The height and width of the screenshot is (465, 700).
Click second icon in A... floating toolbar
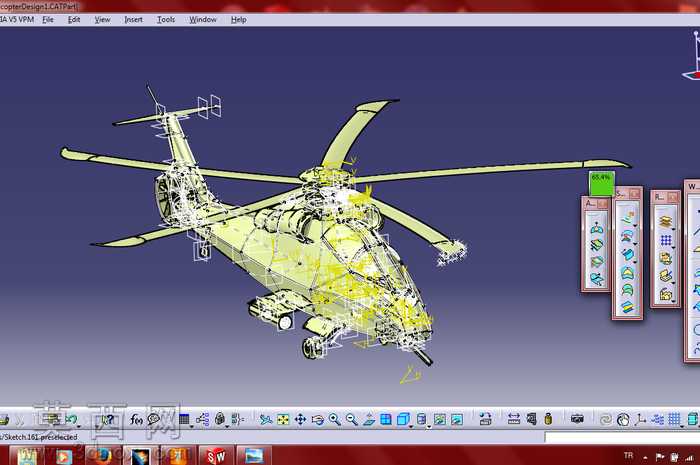pyautogui.click(x=597, y=245)
